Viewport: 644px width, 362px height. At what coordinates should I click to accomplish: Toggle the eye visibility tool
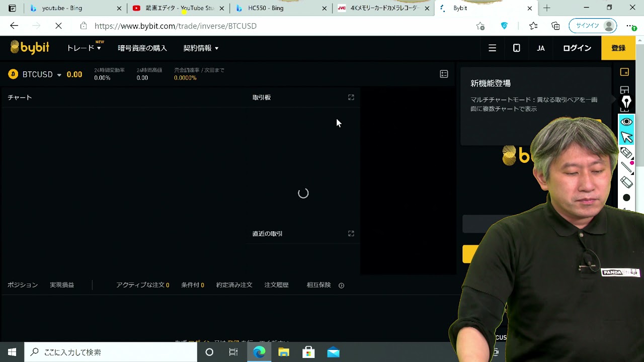pos(626,122)
